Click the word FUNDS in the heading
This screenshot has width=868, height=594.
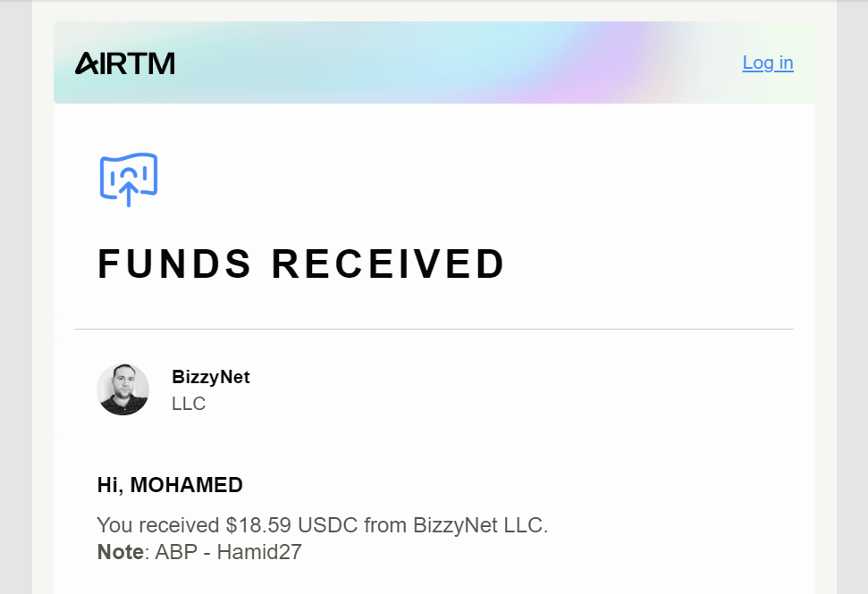tap(174, 264)
